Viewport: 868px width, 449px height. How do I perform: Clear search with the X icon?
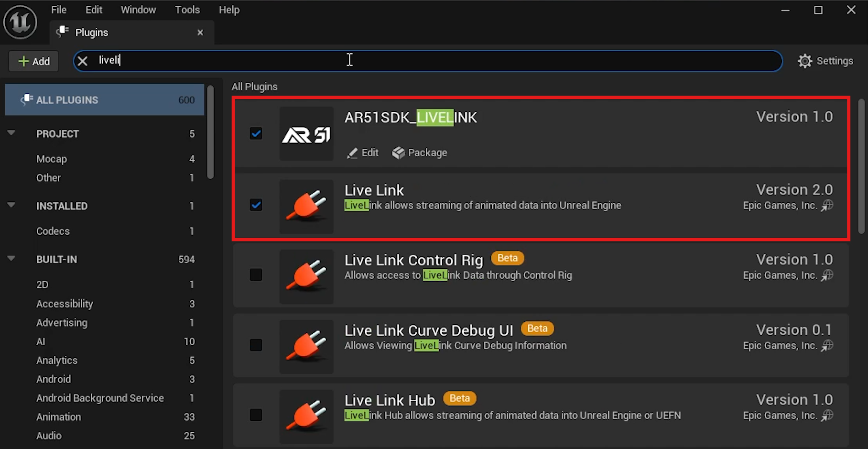tap(82, 61)
